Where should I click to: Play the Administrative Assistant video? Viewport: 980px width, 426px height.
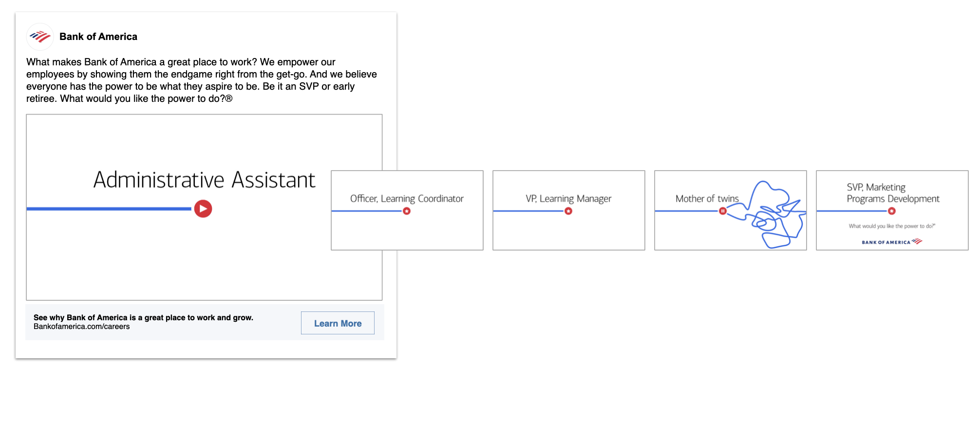pos(203,209)
